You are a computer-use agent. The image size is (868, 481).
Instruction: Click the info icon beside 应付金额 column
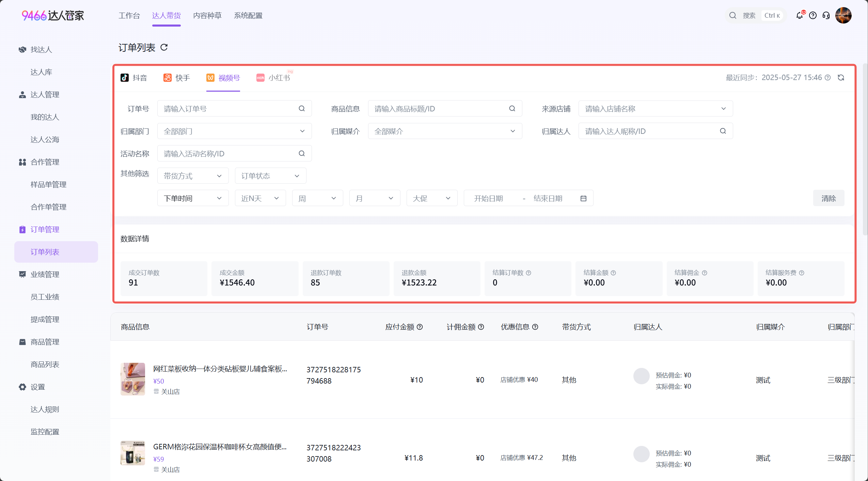coord(420,327)
